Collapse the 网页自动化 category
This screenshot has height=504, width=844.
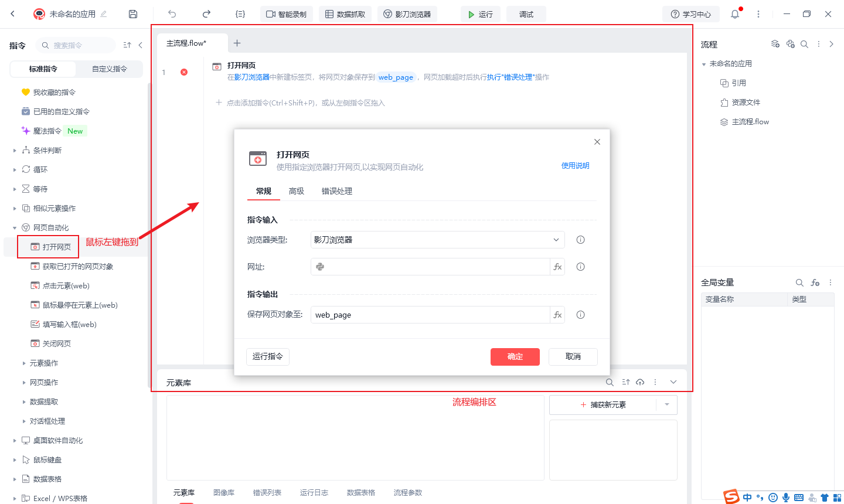[15, 228]
